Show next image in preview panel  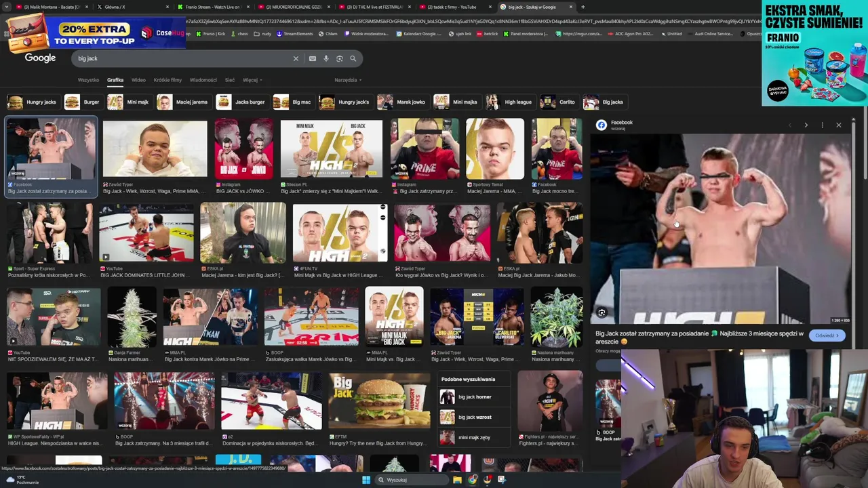[806, 125]
